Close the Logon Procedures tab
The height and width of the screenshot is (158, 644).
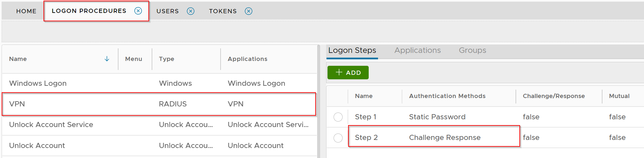click(138, 11)
